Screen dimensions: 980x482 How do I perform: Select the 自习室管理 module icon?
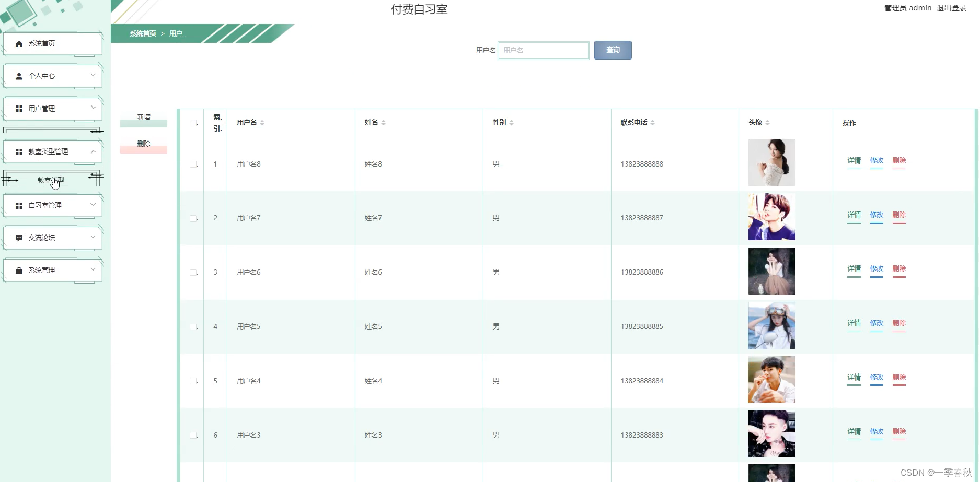coord(19,205)
